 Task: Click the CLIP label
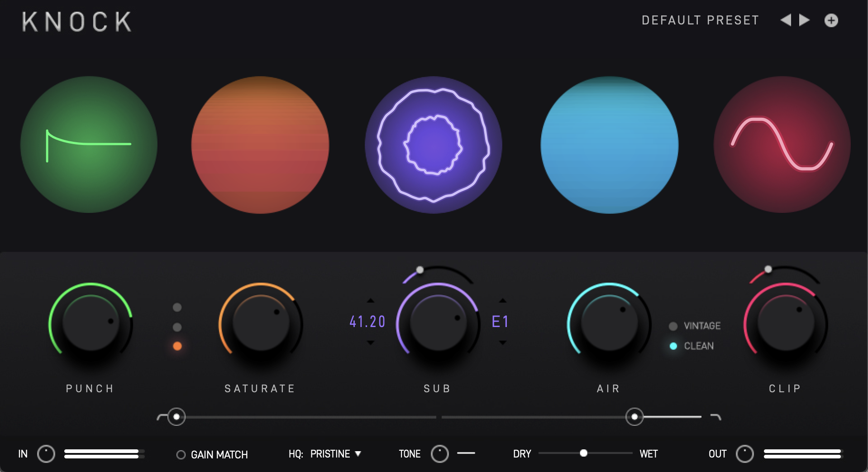tap(785, 389)
